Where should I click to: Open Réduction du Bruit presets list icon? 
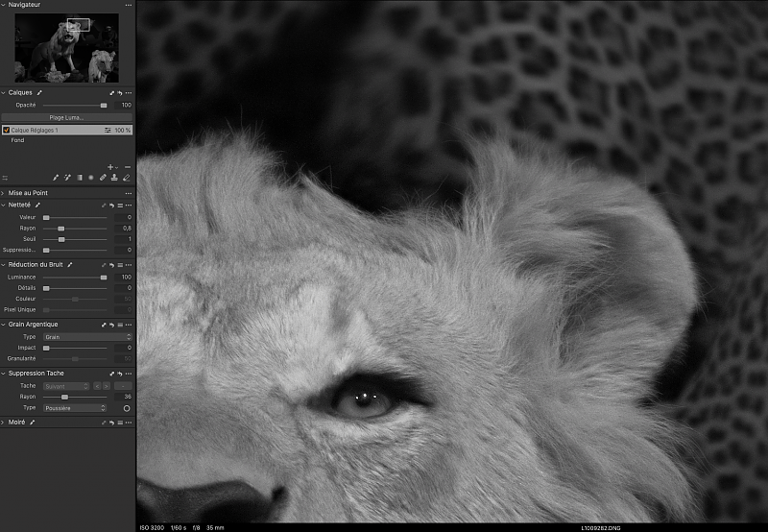119,265
